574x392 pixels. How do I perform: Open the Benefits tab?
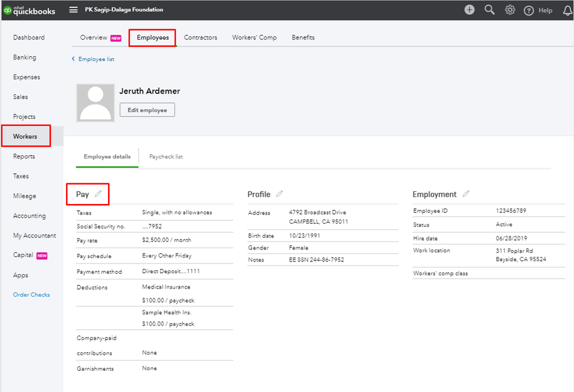pyautogui.click(x=303, y=37)
